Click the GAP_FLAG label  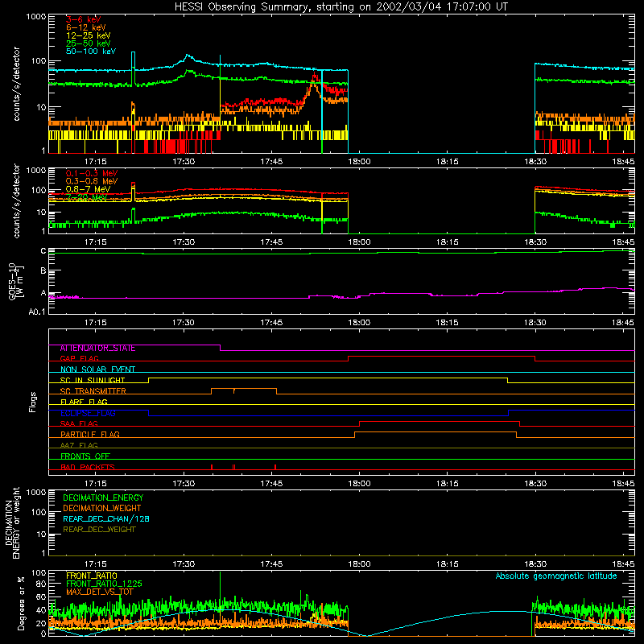pos(79,358)
